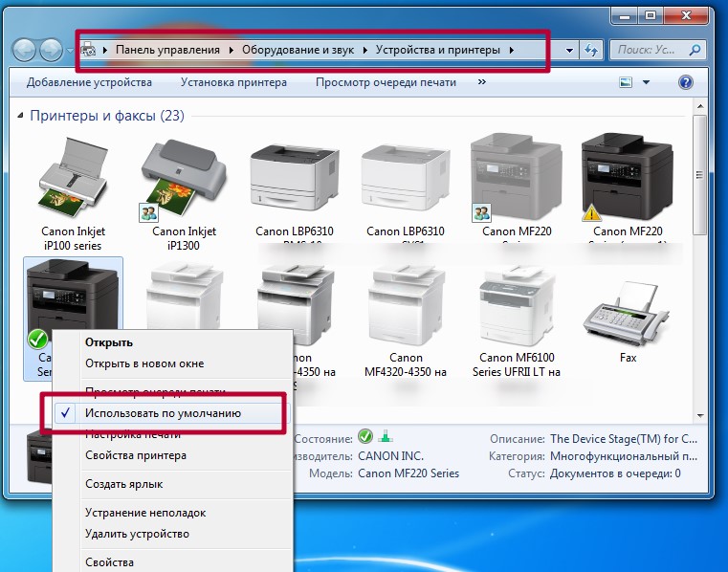
Task: Open the help question mark icon
Action: click(685, 82)
